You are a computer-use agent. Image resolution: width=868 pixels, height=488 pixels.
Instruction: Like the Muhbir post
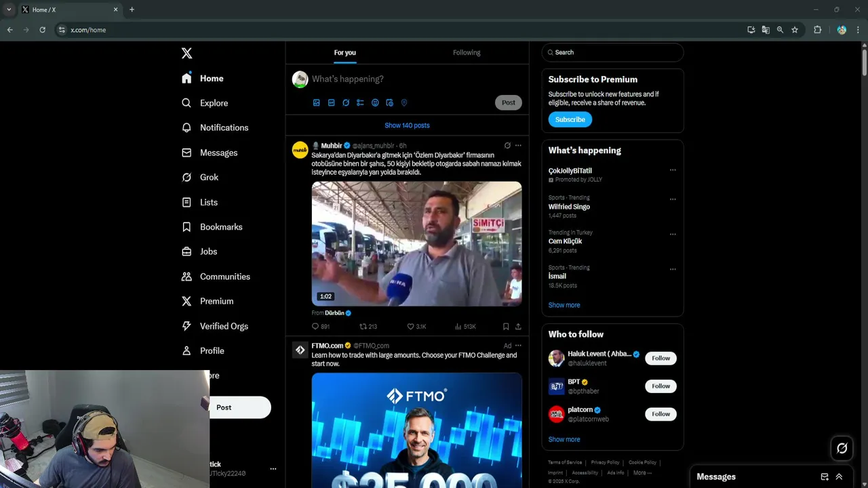416,327
